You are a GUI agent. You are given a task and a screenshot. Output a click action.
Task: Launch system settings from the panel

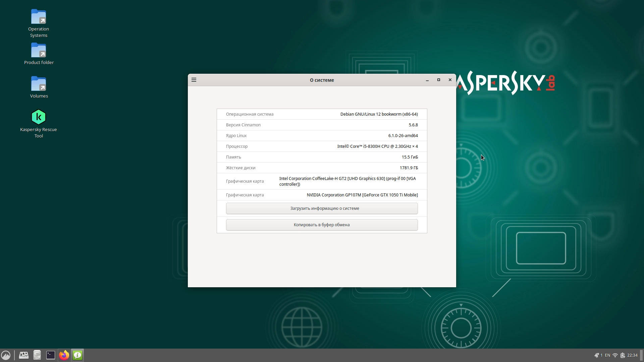(24, 355)
